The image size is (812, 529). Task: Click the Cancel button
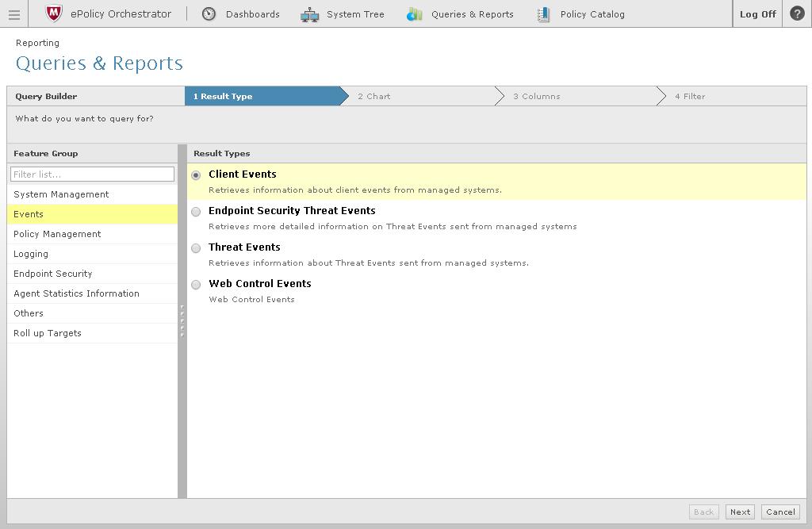780,512
